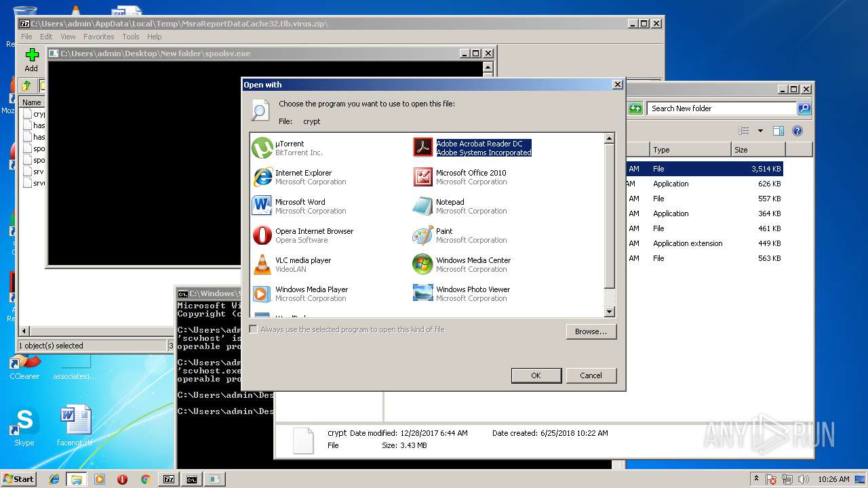Choose Adobe Acrobat Reader DC program
Viewport: 868px width, 488px height.
pyautogui.click(x=473, y=148)
